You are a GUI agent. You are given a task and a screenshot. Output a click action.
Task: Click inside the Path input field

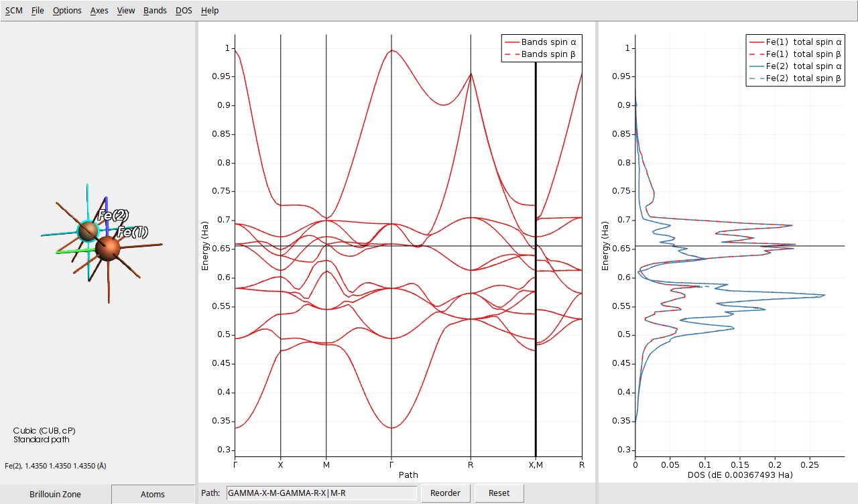tap(322, 493)
